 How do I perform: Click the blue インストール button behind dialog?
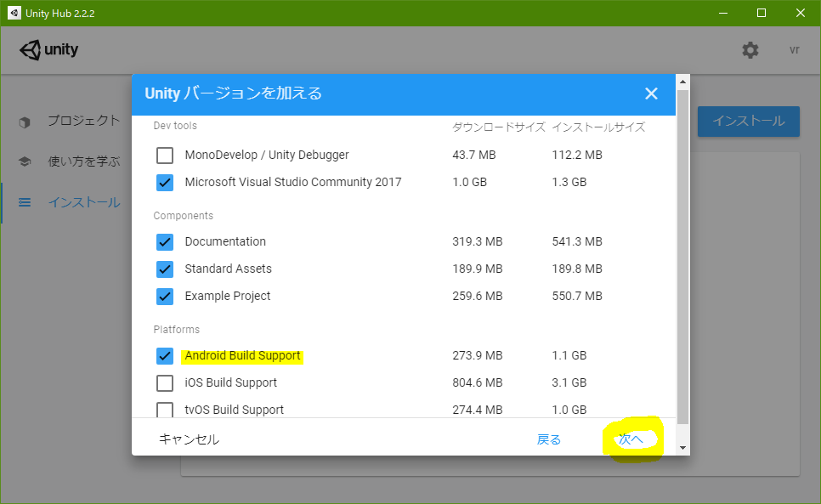click(x=748, y=122)
